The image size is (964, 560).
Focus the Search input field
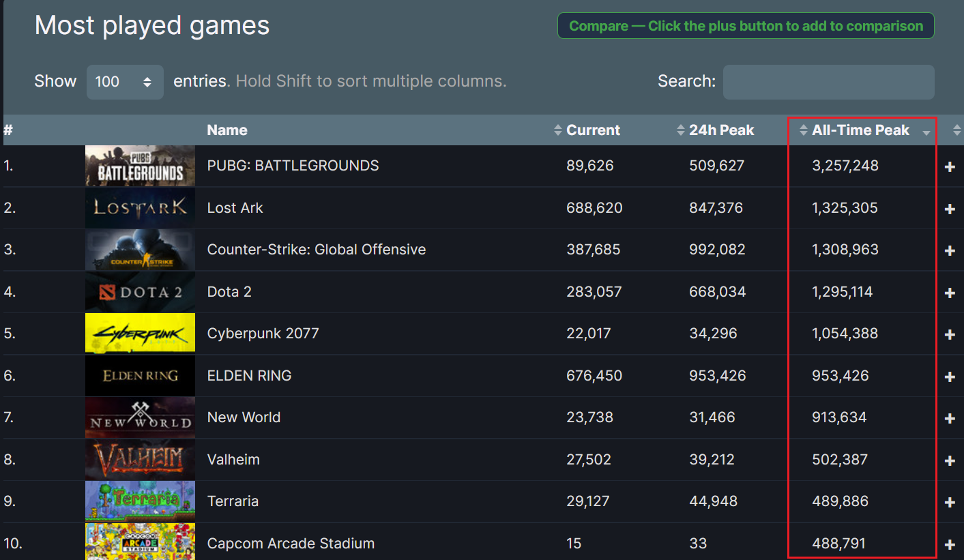click(829, 82)
